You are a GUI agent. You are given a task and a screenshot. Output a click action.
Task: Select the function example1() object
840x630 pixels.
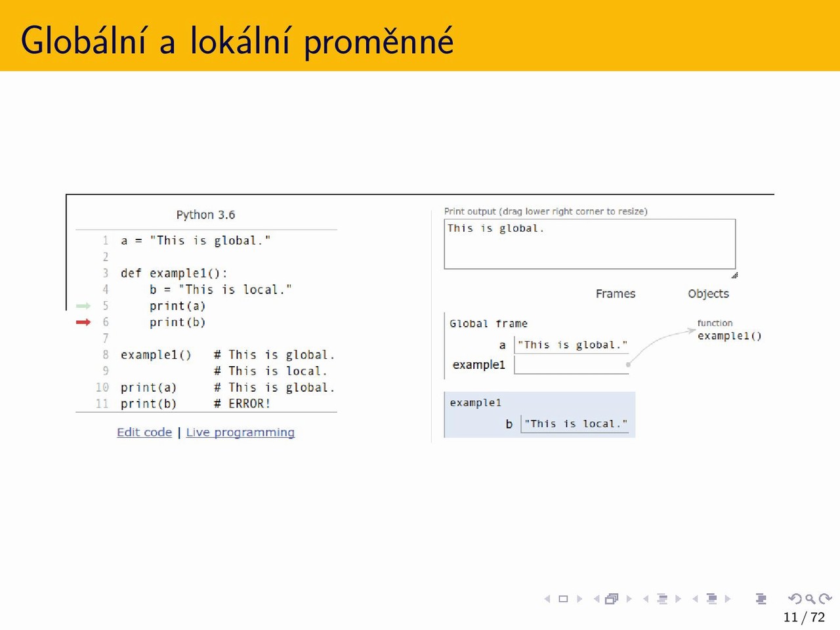tap(729, 335)
